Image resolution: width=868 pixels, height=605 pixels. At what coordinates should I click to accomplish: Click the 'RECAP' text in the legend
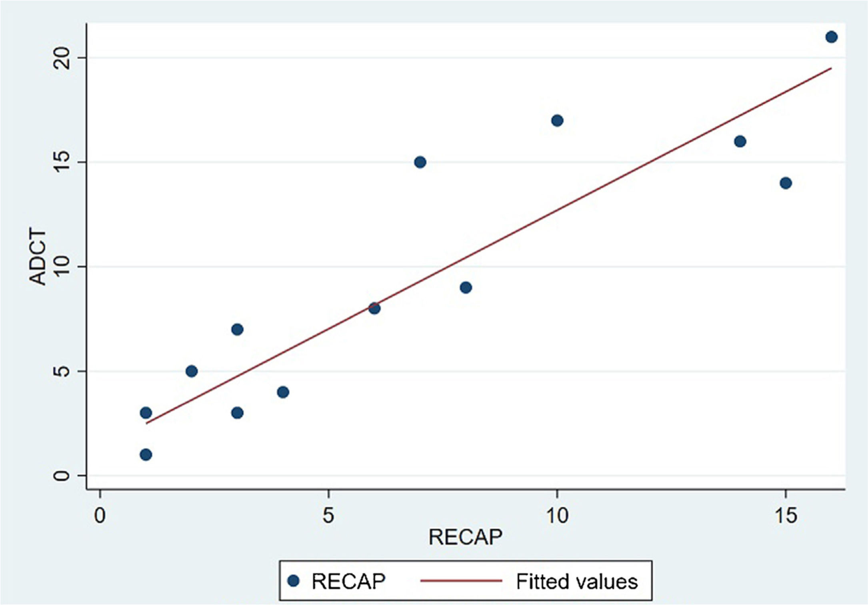[x=348, y=581]
